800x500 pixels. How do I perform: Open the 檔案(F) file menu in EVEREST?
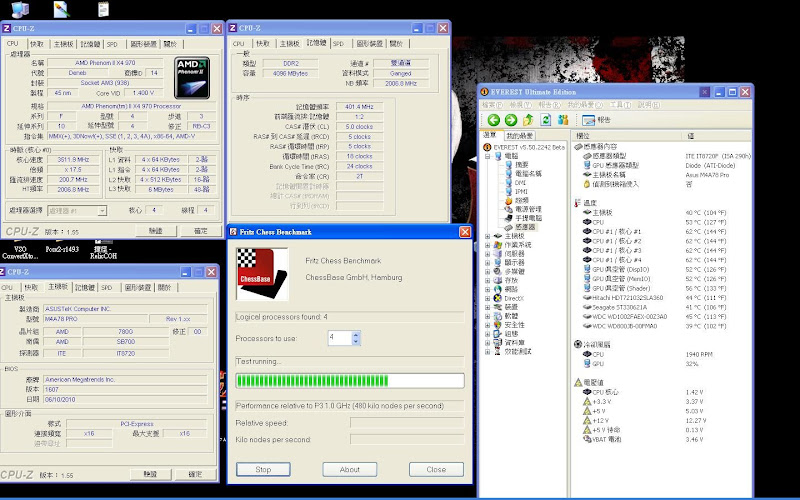492,105
